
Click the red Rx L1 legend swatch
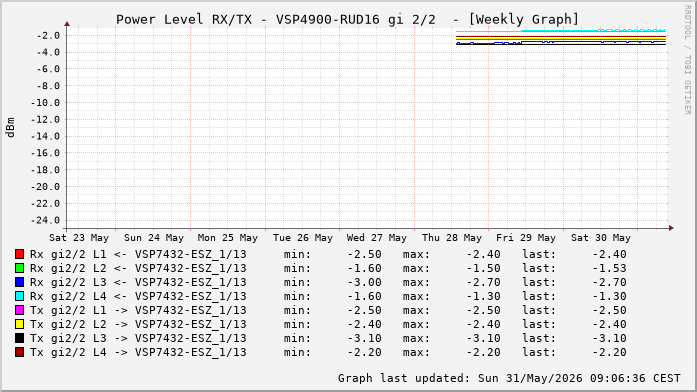19,254
